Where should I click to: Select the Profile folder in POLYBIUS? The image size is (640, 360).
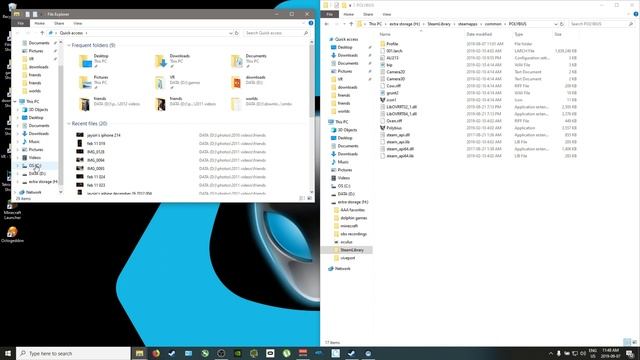coord(392,44)
